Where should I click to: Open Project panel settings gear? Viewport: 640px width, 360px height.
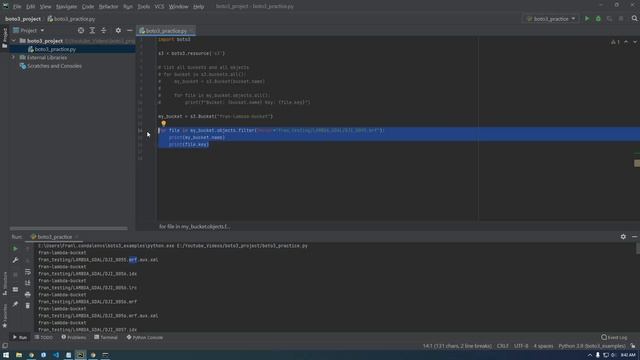pos(118,31)
